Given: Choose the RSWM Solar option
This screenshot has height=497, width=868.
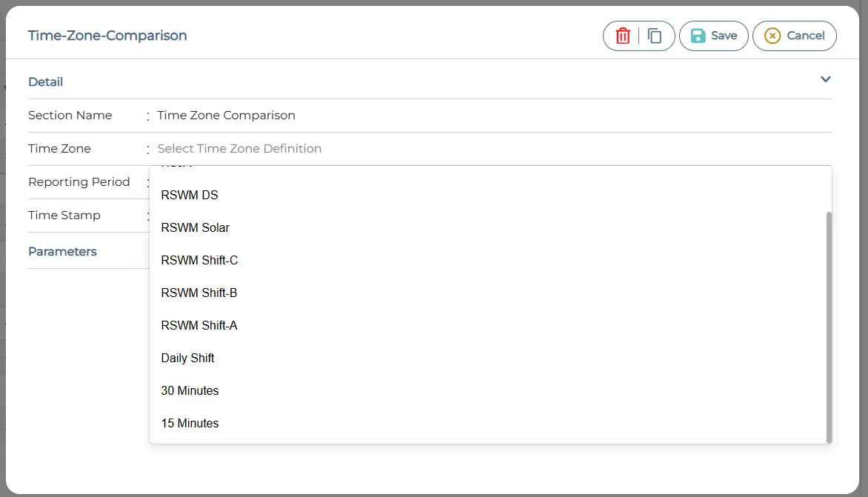Looking at the screenshot, I should click(x=196, y=228).
